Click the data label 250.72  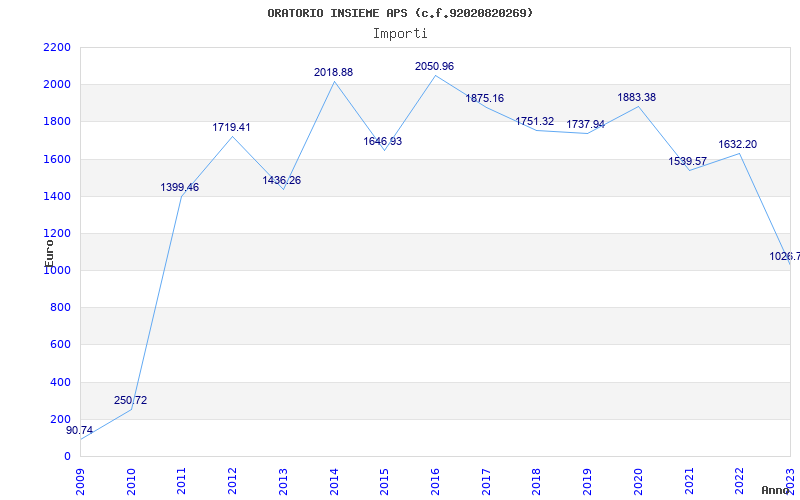click(131, 401)
